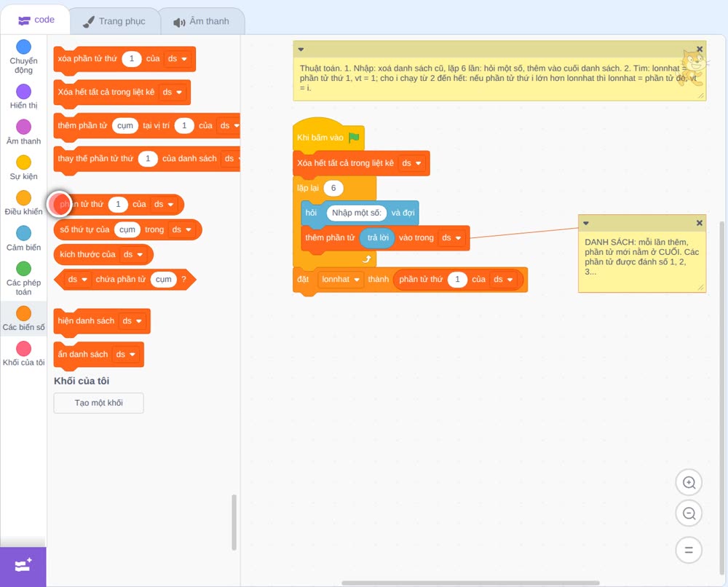Click the lặp lại count field showing 6
The image size is (728, 587).
[333, 188]
